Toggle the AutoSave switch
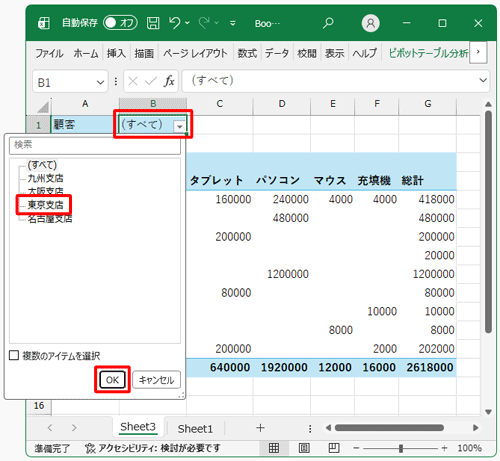This screenshot has width=500, height=461. tap(120, 23)
